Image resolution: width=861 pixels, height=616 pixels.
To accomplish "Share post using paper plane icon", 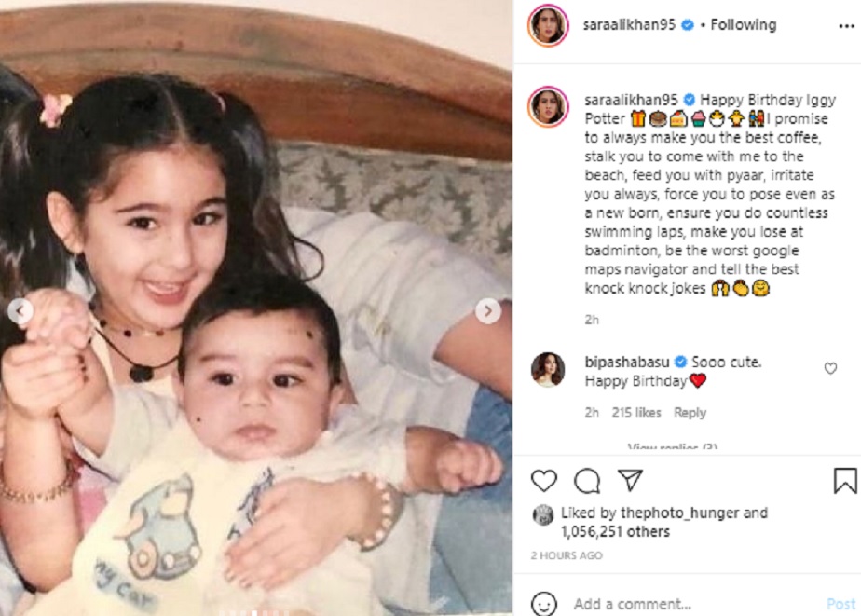I will pos(630,480).
